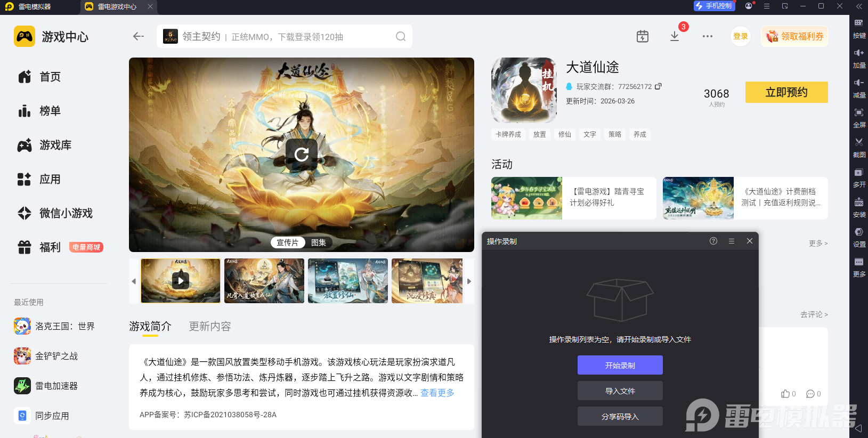Click the replay icon on the video
The width and height of the screenshot is (868, 438).
pyautogui.click(x=302, y=155)
